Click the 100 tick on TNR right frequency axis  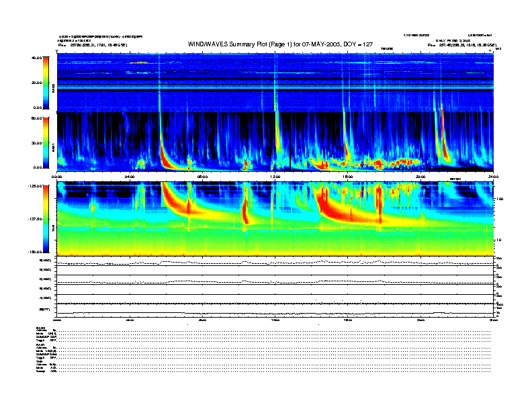pyautogui.click(x=500, y=199)
